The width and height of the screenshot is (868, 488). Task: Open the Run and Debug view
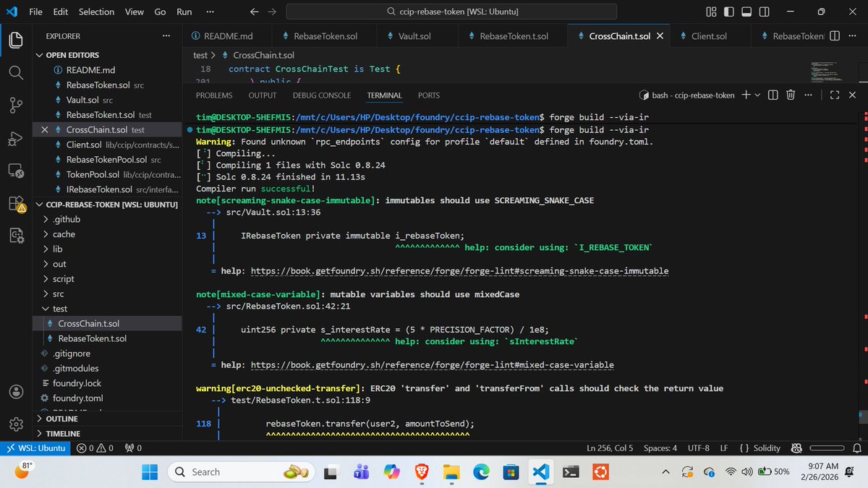coord(16,139)
